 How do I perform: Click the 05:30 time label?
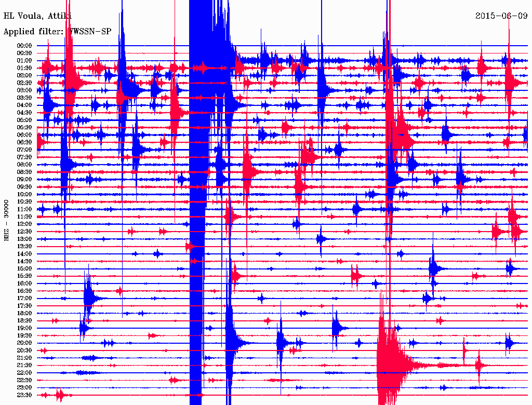pos(24,128)
